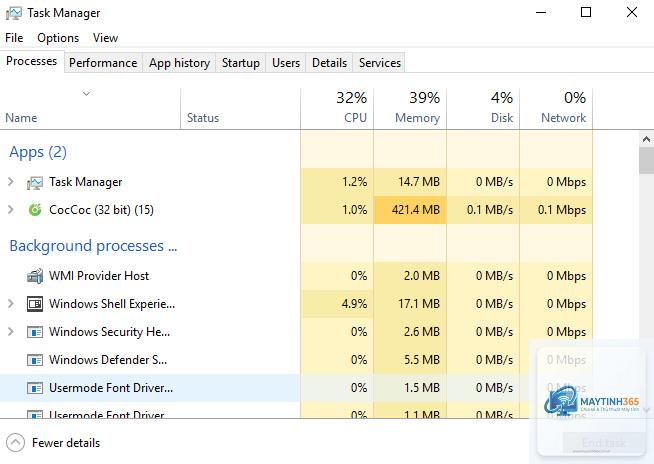Select the Windows Defender S... row
The width and height of the screenshot is (654, 464).
(x=296, y=360)
